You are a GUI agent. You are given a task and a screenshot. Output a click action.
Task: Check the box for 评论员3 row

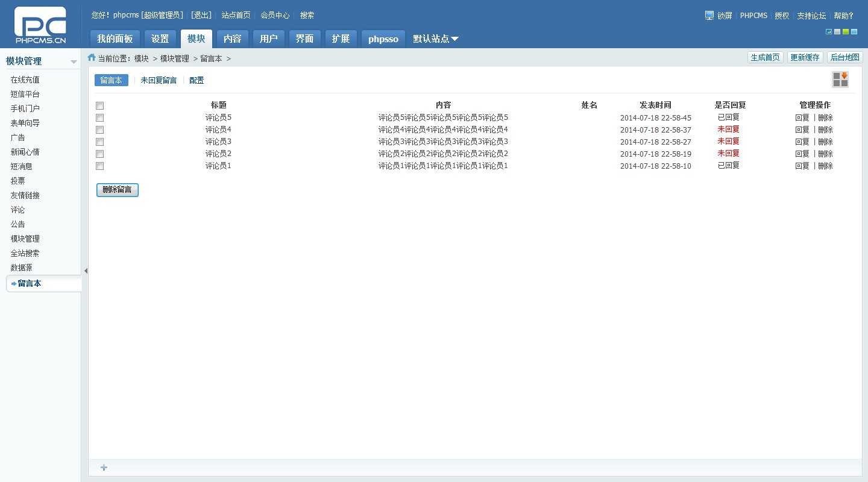[x=100, y=142]
